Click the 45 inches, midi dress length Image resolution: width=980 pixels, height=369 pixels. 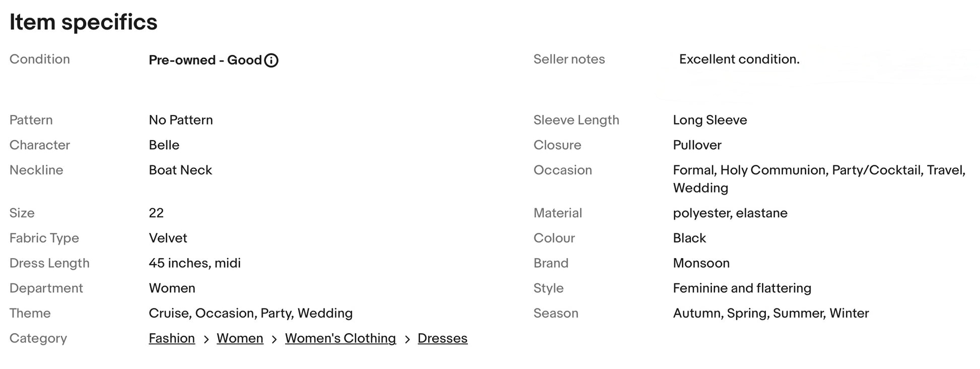pyautogui.click(x=194, y=263)
